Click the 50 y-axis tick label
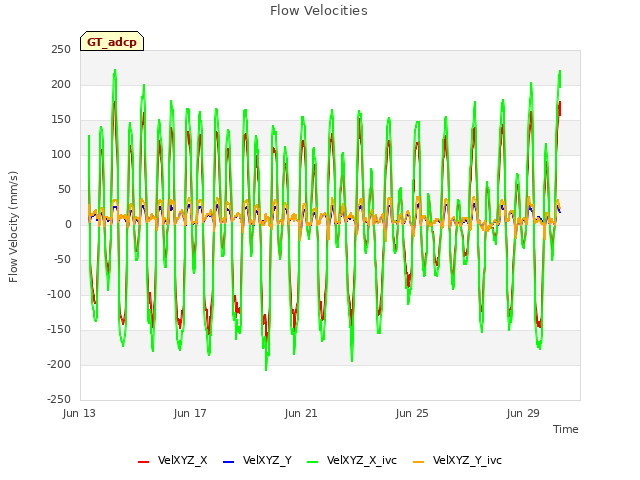Viewport: 640px width, 480px height. (64, 190)
